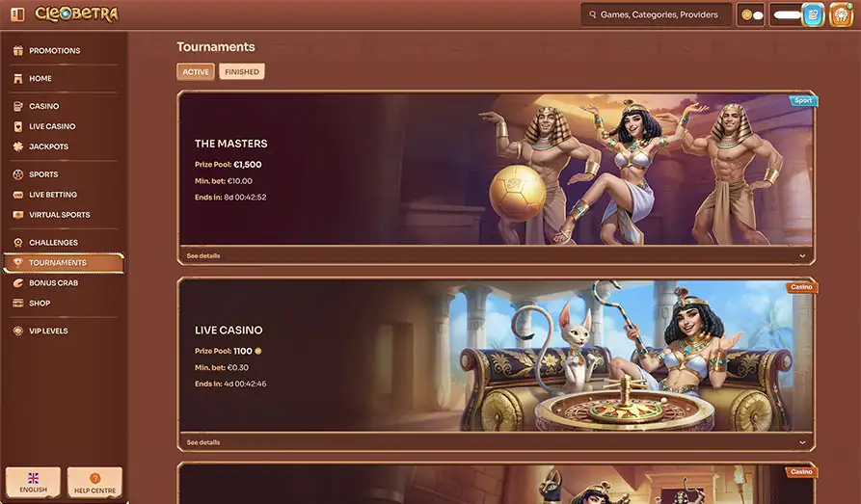This screenshot has width=861, height=504.
Task: Open VIP Levels icon in sidebar
Action: pos(18,332)
